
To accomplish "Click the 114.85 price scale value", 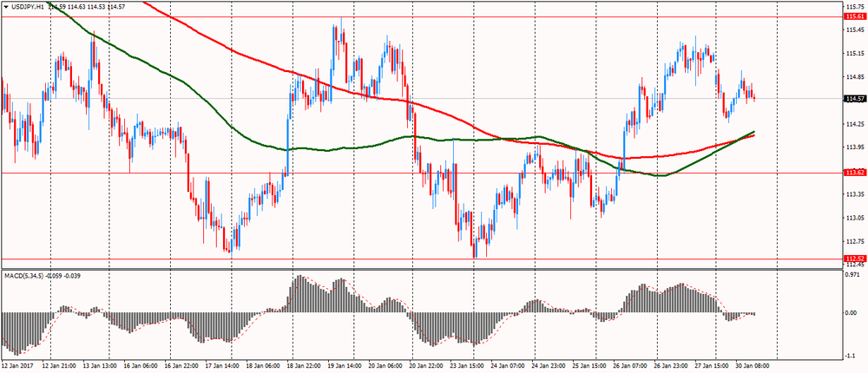I will [854, 77].
